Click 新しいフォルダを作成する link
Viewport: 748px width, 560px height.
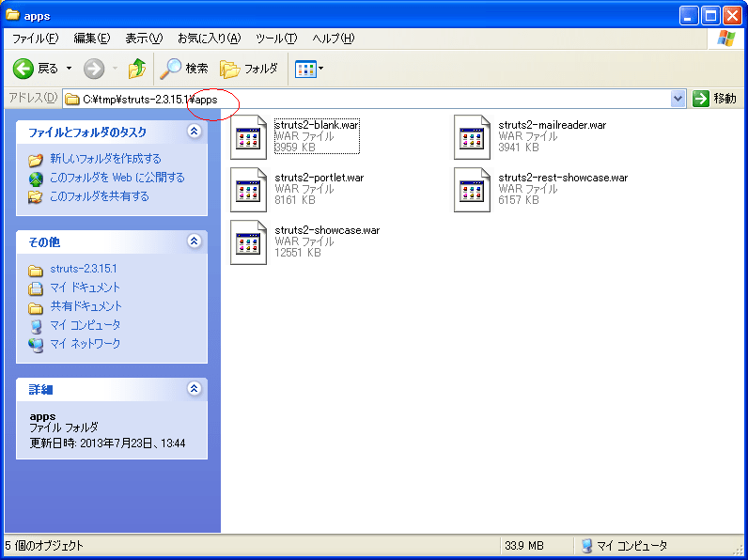(x=105, y=159)
